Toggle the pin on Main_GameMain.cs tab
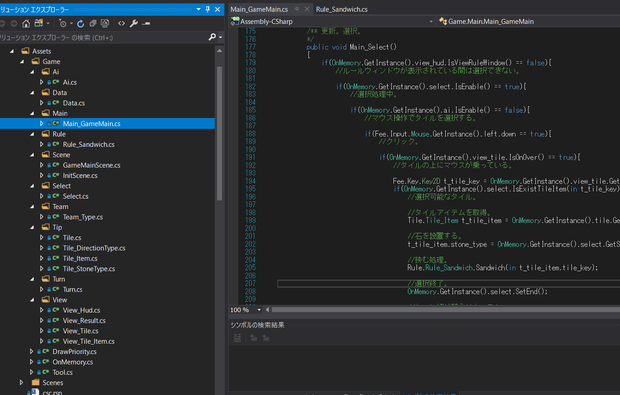The width and height of the screenshot is (620, 395). click(297, 9)
